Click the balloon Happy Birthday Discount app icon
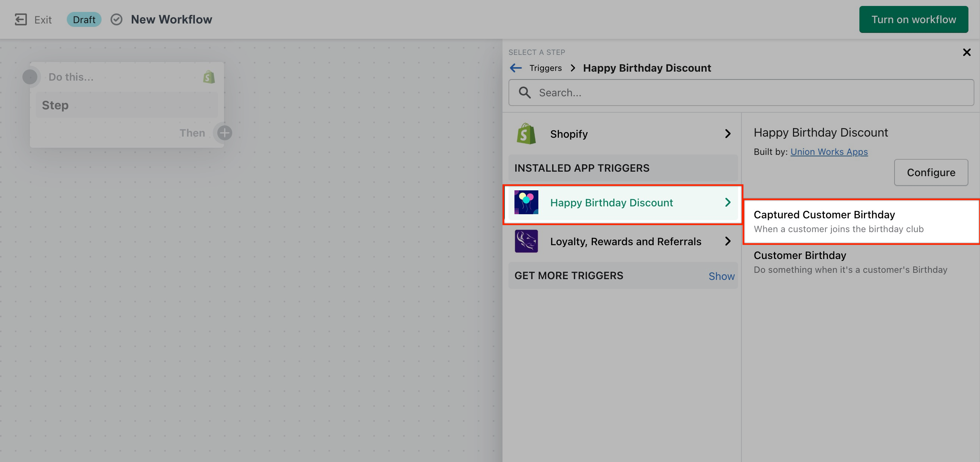Viewport: 980px width, 462px height. pos(526,202)
